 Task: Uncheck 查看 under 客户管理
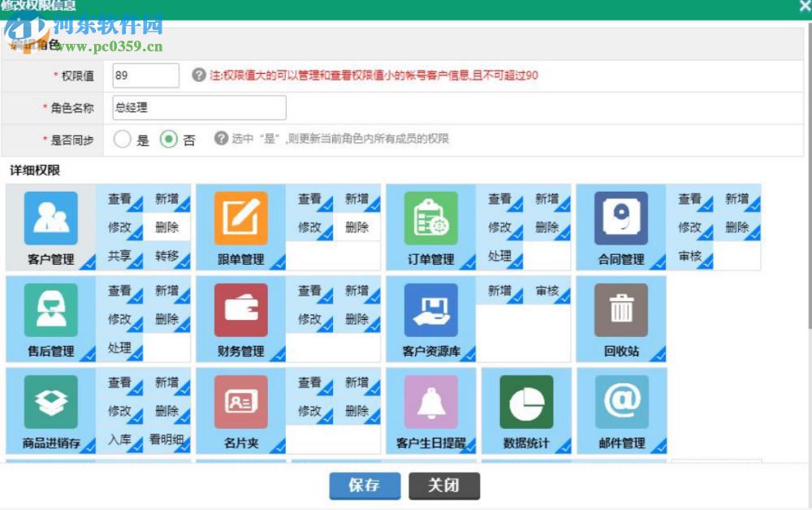coord(120,197)
